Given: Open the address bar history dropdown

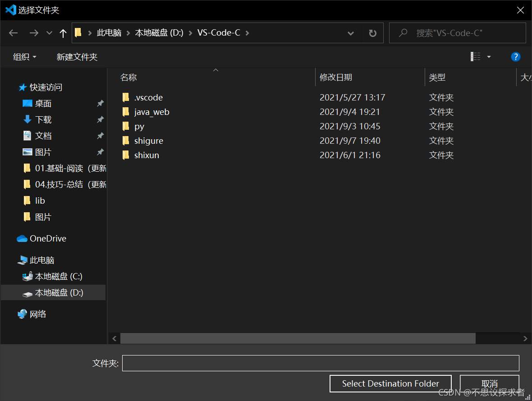Looking at the screenshot, I should (x=351, y=33).
